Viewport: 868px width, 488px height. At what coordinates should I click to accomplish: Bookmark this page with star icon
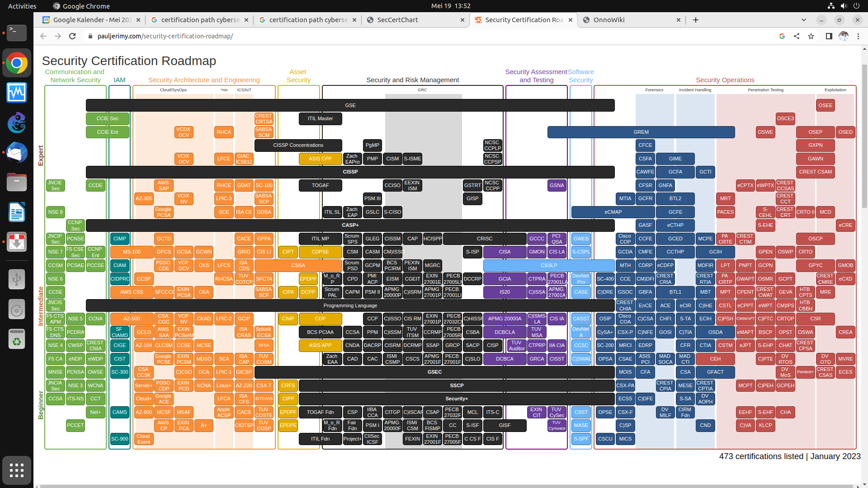[811, 36]
